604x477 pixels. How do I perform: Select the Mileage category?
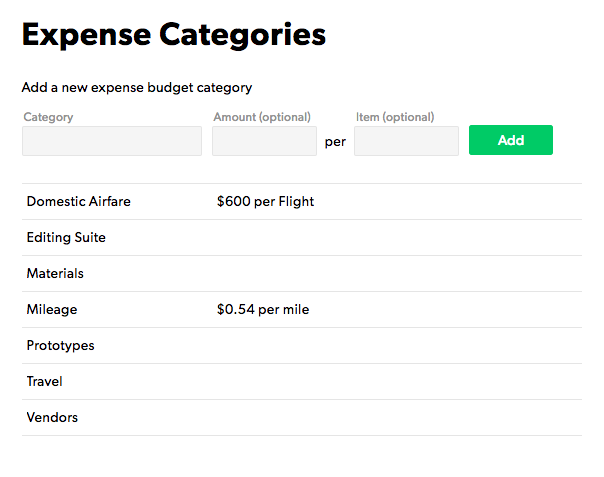click(x=302, y=309)
